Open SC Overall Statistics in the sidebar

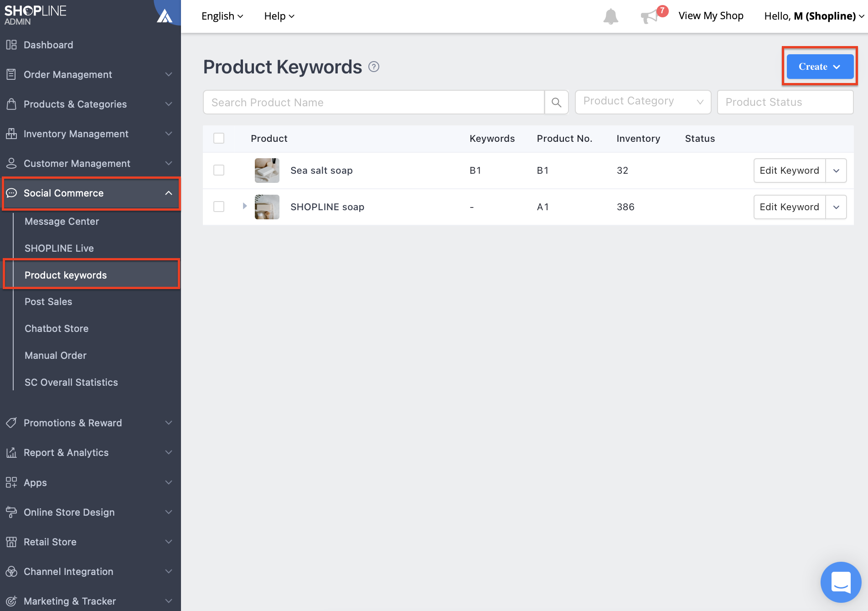[x=71, y=382]
